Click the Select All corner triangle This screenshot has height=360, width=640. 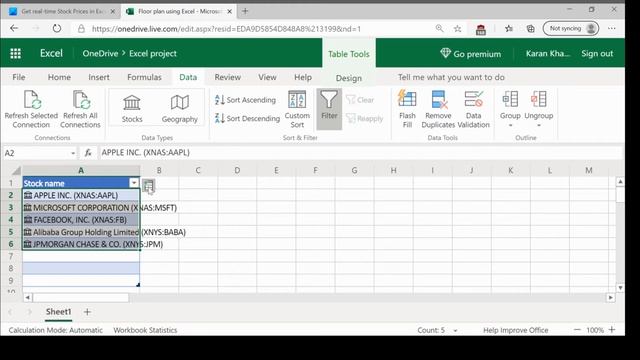16,170
